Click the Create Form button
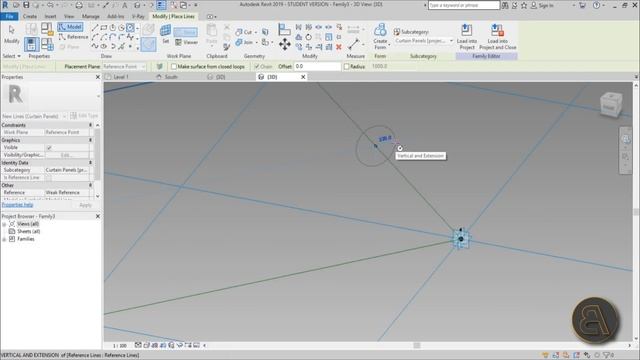Viewport: 640px width, 360px height. pyautogui.click(x=380, y=36)
